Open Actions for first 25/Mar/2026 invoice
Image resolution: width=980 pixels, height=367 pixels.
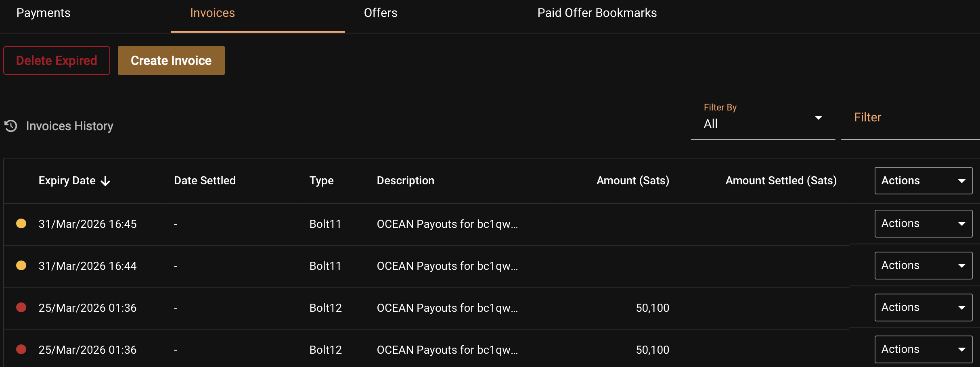coord(923,307)
